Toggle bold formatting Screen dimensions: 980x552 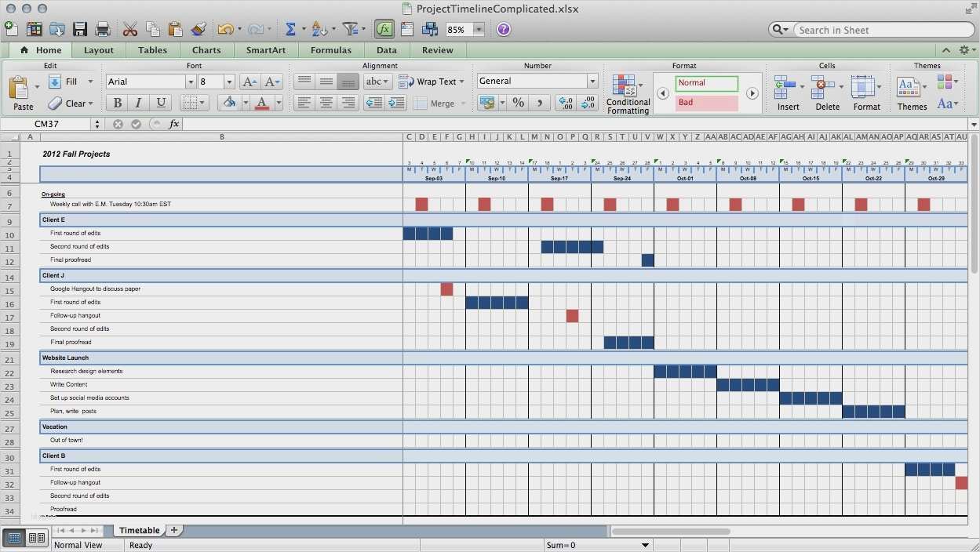tap(116, 103)
